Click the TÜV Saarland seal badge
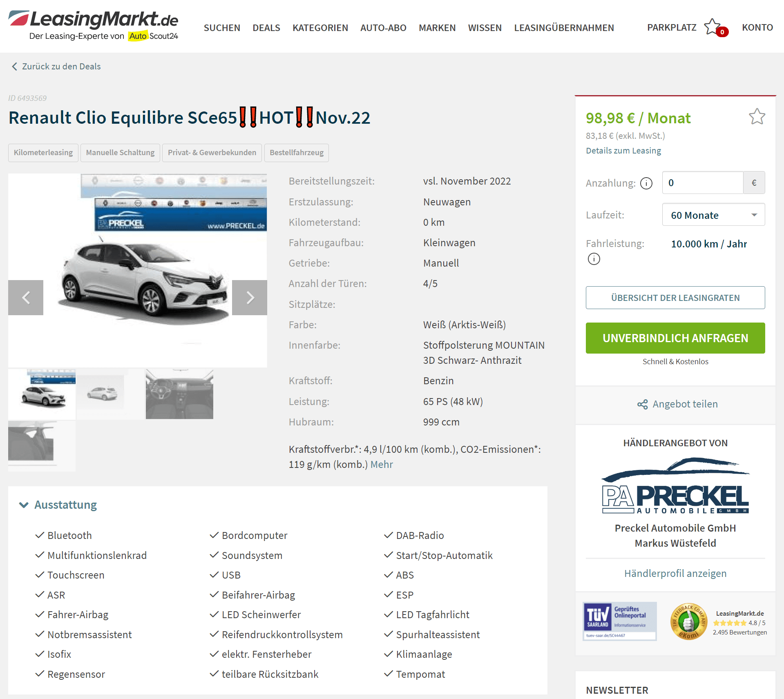784x699 pixels. (x=619, y=621)
